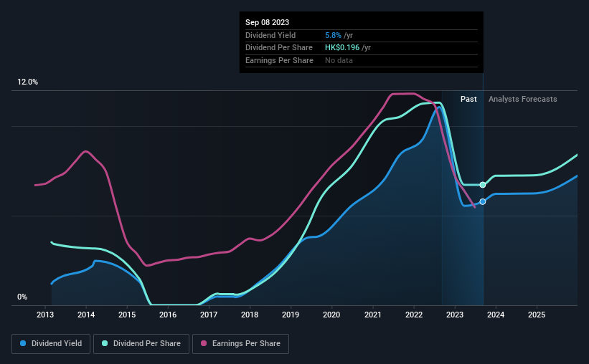Click the tooltip Dividend Per Share row label
Image resolution: width=589 pixels, height=364 pixels.
pos(279,48)
